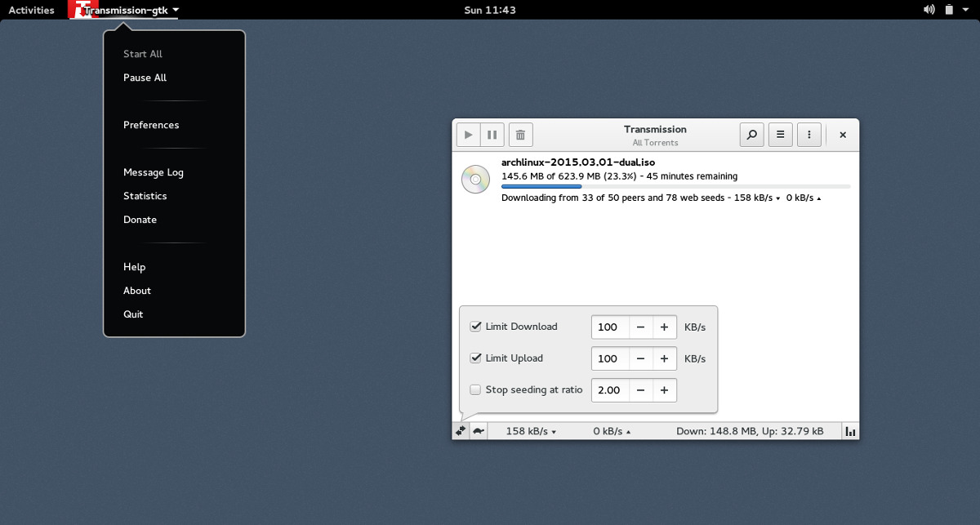Click the speed limit arrows icon in status bar

(461, 431)
